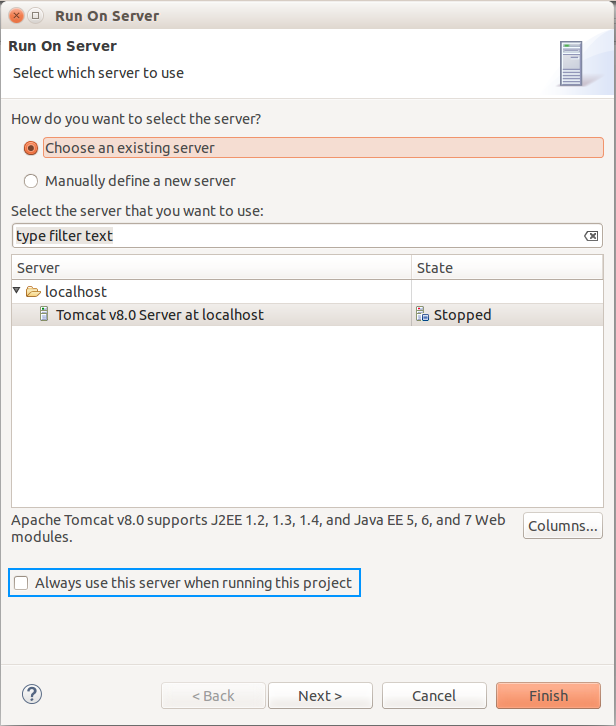616x726 pixels.
Task: Open help with the question mark icon
Action: tap(32, 694)
